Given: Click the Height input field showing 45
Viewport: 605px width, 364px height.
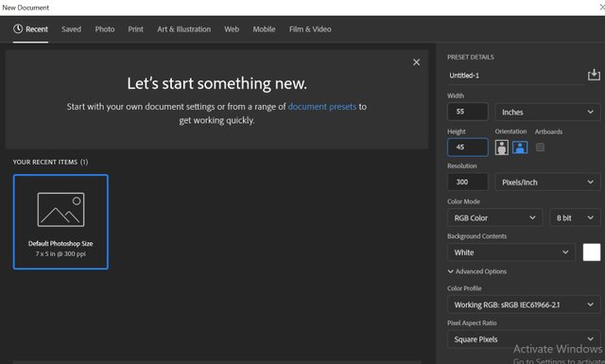Looking at the screenshot, I should (468, 147).
